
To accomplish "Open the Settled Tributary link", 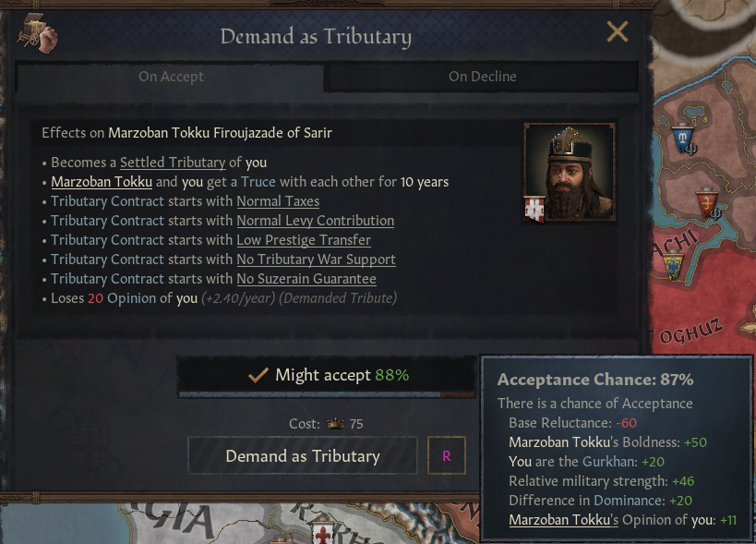I will tap(173, 163).
